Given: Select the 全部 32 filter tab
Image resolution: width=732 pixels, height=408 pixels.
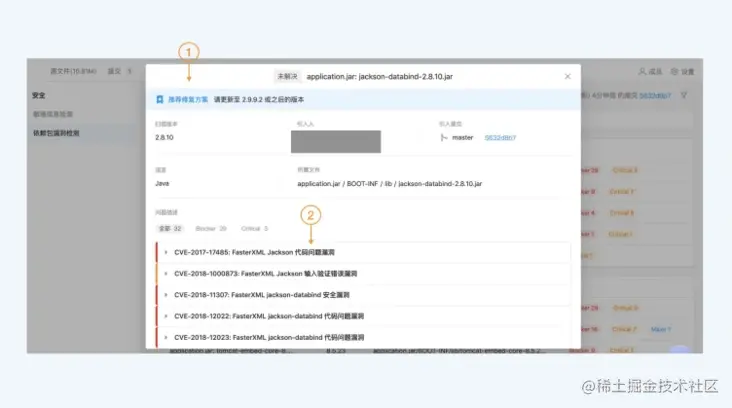Looking at the screenshot, I should pos(170,229).
